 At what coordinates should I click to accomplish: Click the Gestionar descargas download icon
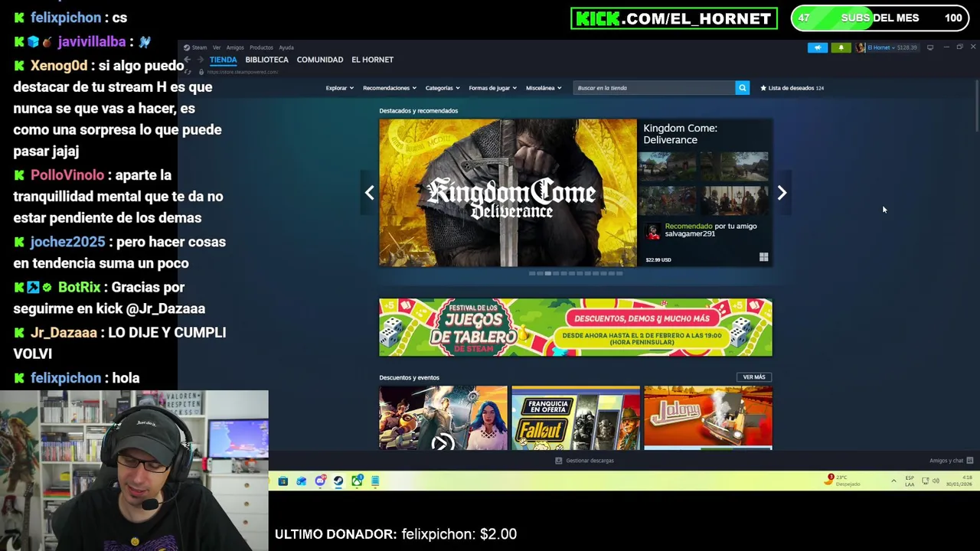coord(558,461)
